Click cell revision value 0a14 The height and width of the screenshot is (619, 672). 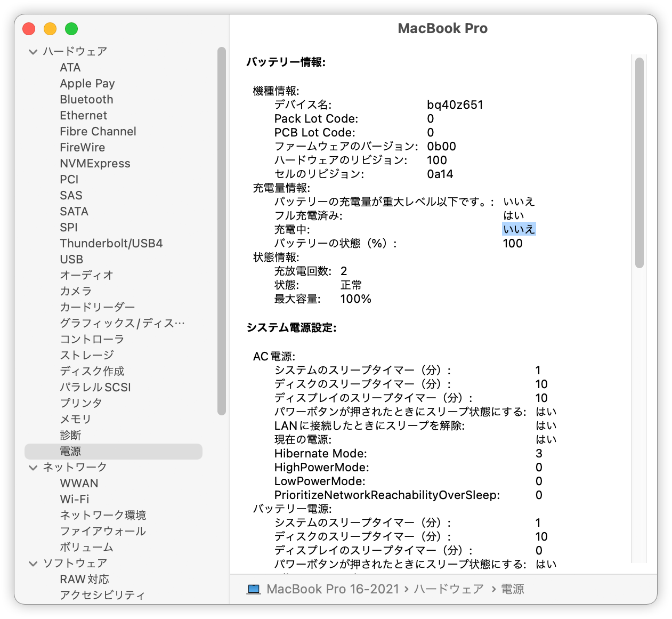440,174
